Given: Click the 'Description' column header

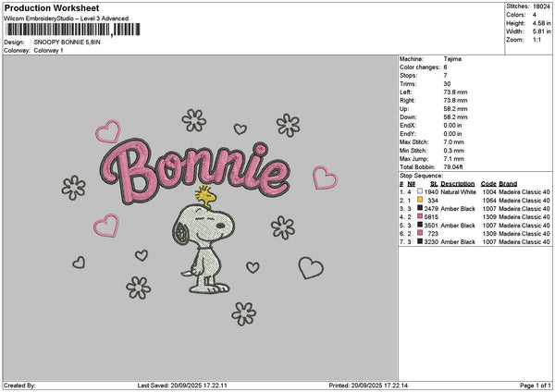Looking at the screenshot, I should click(458, 184).
